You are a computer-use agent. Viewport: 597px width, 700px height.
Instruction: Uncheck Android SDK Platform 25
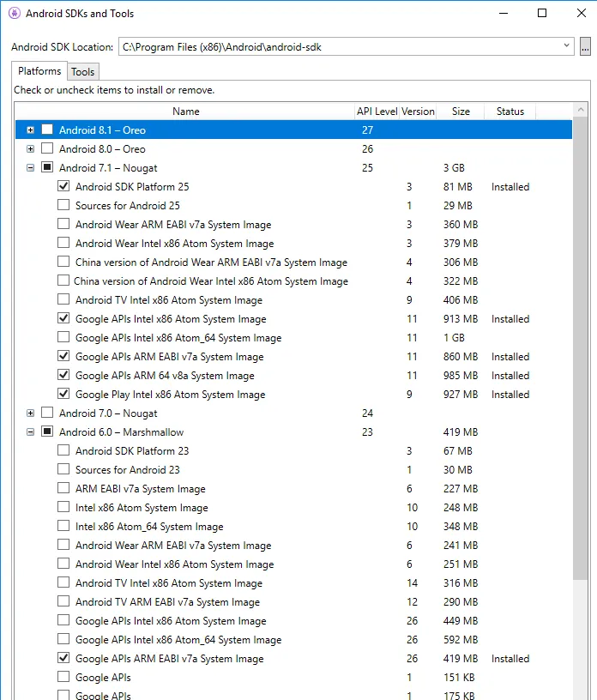click(x=63, y=185)
